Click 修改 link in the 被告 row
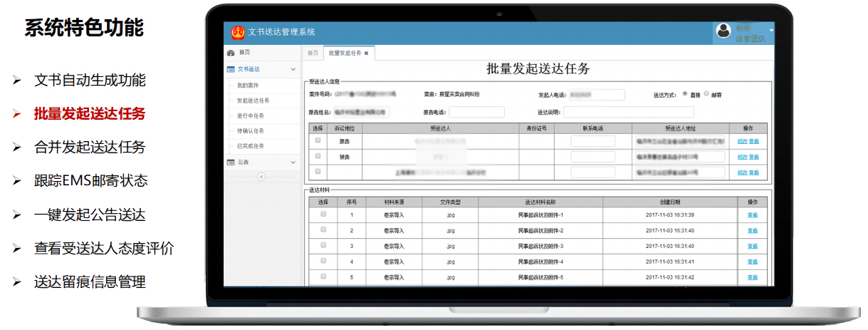 [x=743, y=157]
